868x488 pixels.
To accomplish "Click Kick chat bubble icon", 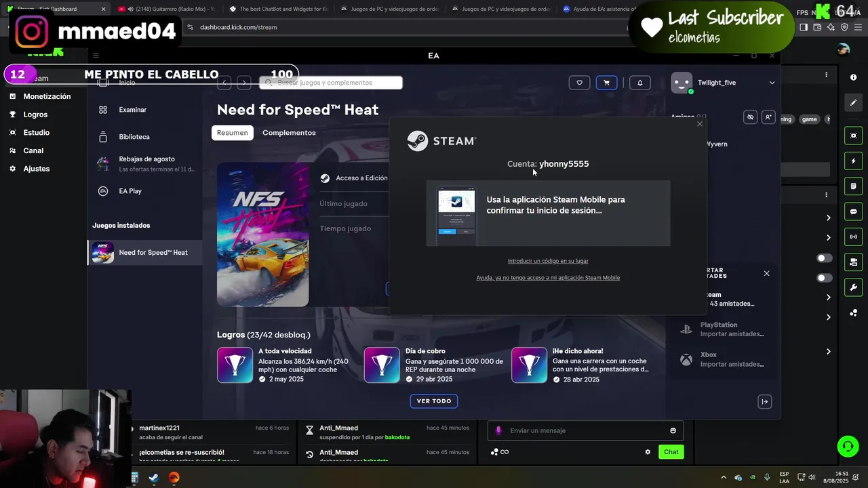I will (853, 211).
